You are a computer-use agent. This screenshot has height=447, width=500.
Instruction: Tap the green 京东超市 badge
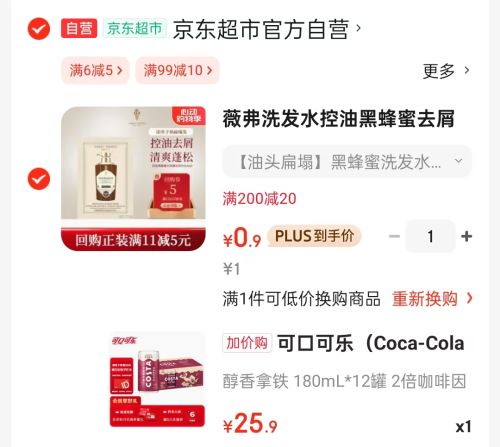point(134,28)
